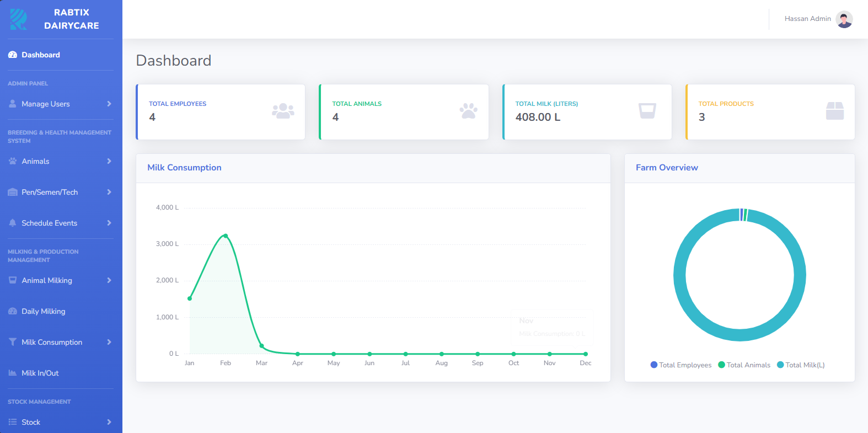Click the filter icon beside Milk Consumption
The width and height of the screenshot is (868, 433).
pos(13,342)
